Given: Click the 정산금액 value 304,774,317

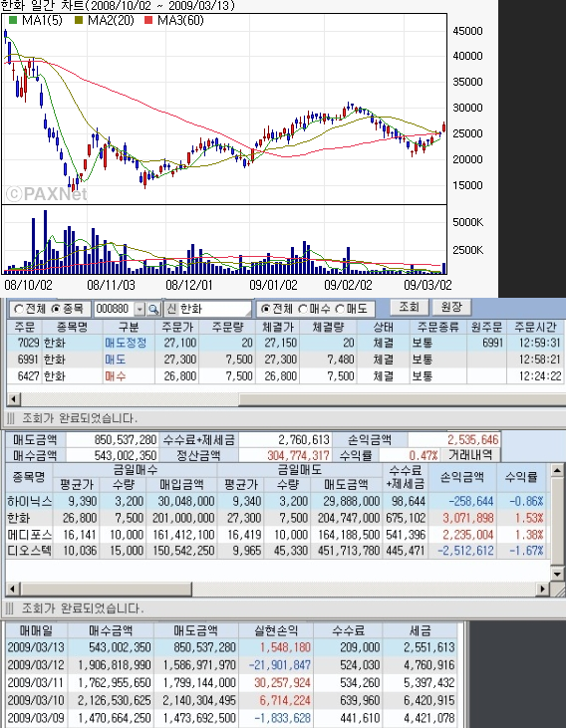Looking at the screenshot, I should [298, 455].
